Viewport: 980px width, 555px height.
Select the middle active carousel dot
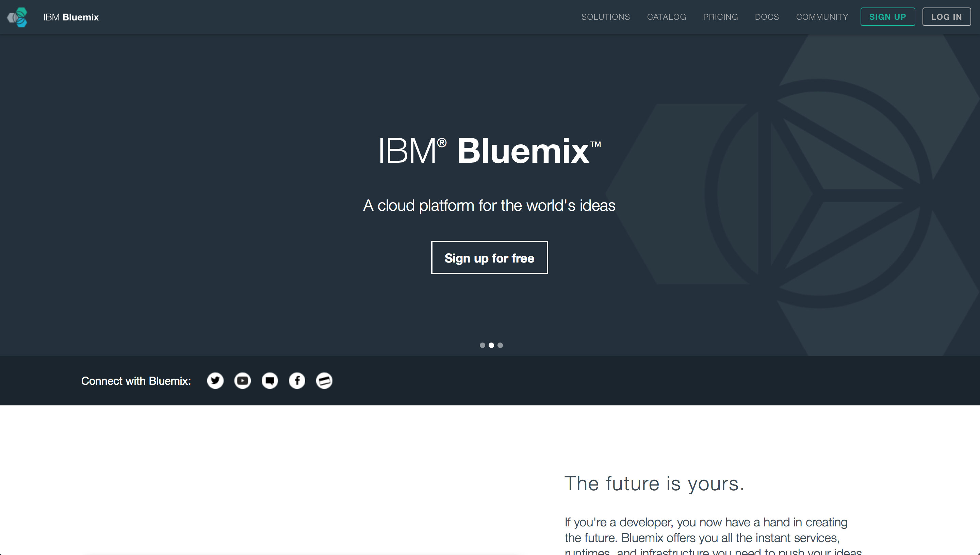click(491, 345)
